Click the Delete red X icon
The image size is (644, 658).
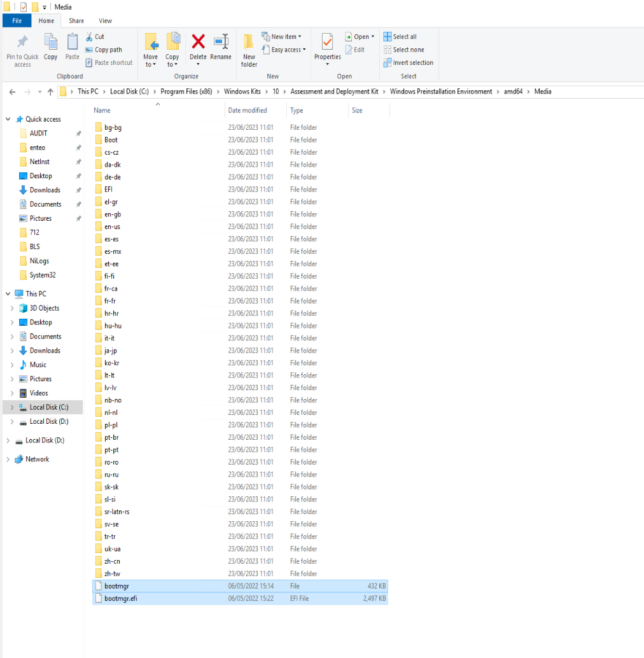pos(198,42)
